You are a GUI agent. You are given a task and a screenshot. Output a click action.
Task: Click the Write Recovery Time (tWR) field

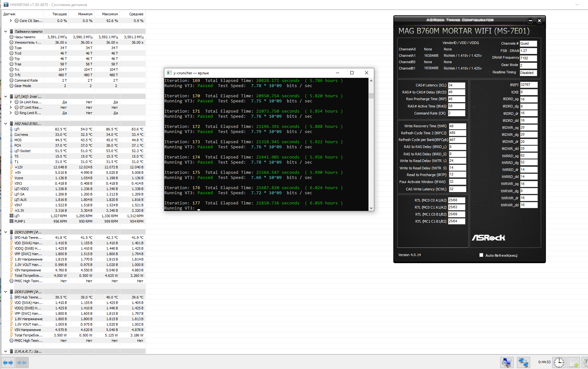click(x=458, y=126)
